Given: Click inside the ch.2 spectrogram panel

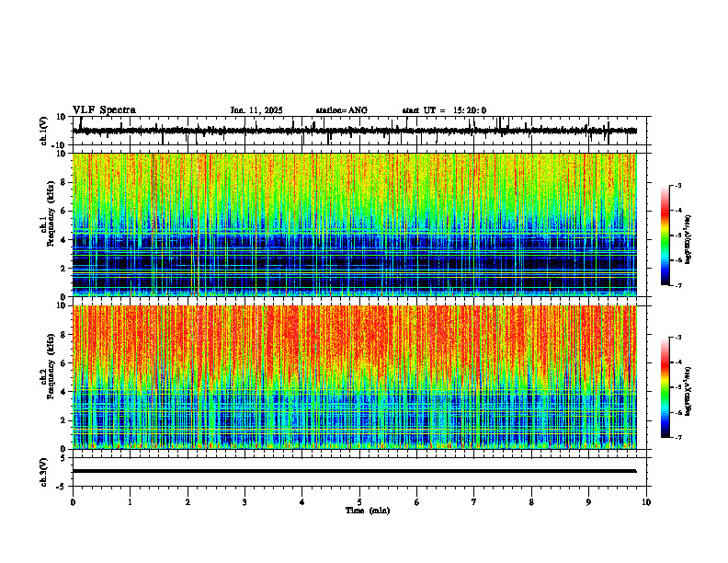Looking at the screenshot, I should tap(354, 377).
